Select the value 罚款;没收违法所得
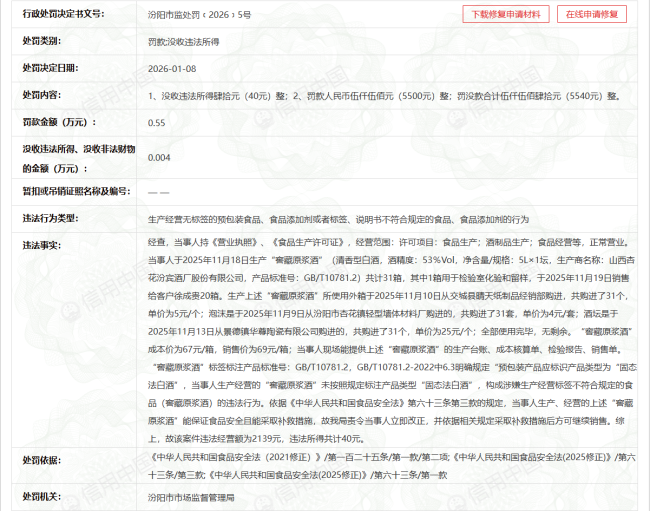The width and height of the screenshot is (650, 511). coord(184,42)
